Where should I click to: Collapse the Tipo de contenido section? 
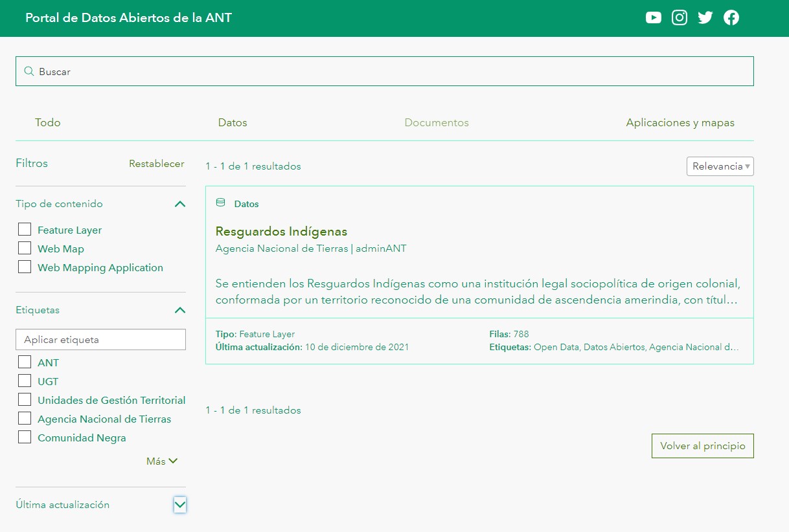(x=180, y=204)
